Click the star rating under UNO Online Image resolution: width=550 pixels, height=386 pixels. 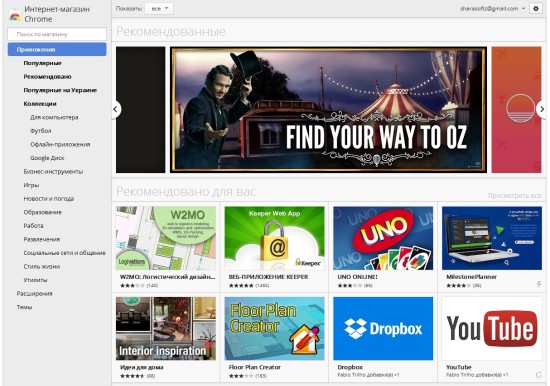(x=350, y=286)
